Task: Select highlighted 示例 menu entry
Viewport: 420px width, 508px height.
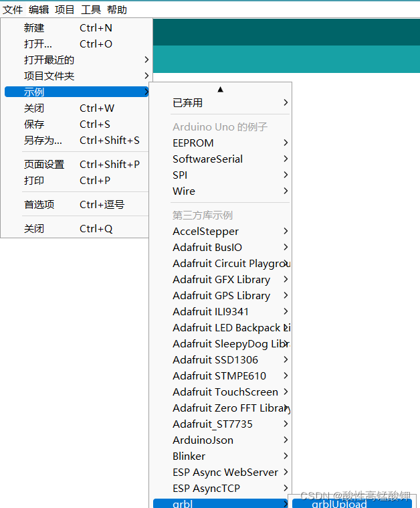Action: pos(77,92)
